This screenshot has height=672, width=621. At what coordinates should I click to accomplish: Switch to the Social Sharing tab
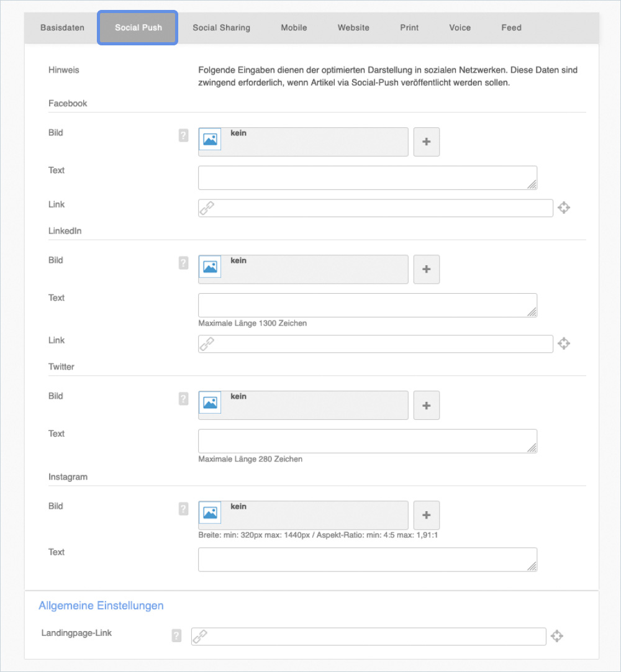[221, 28]
